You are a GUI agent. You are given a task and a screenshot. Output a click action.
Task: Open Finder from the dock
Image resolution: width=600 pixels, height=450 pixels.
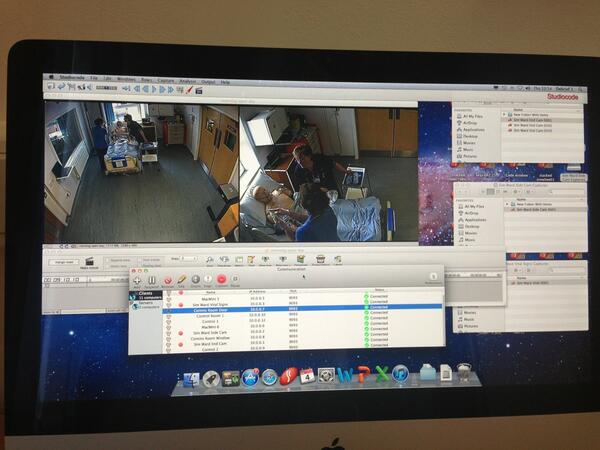[x=191, y=380]
